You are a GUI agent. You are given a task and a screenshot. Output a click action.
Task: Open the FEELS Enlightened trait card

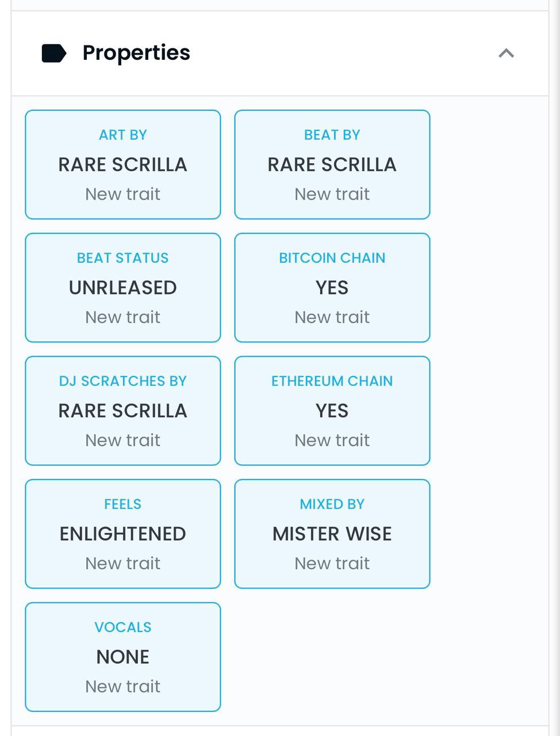pos(123,534)
